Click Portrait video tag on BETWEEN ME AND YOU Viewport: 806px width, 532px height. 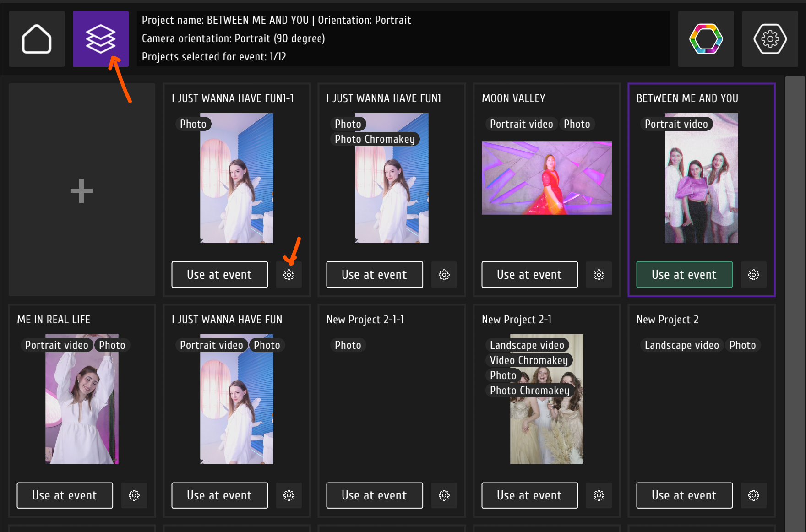coord(676,124)
